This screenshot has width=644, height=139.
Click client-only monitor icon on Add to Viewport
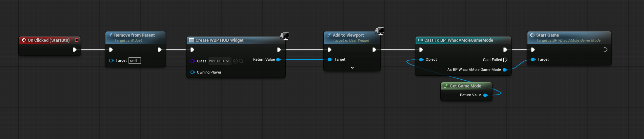[x=380, y=31]
